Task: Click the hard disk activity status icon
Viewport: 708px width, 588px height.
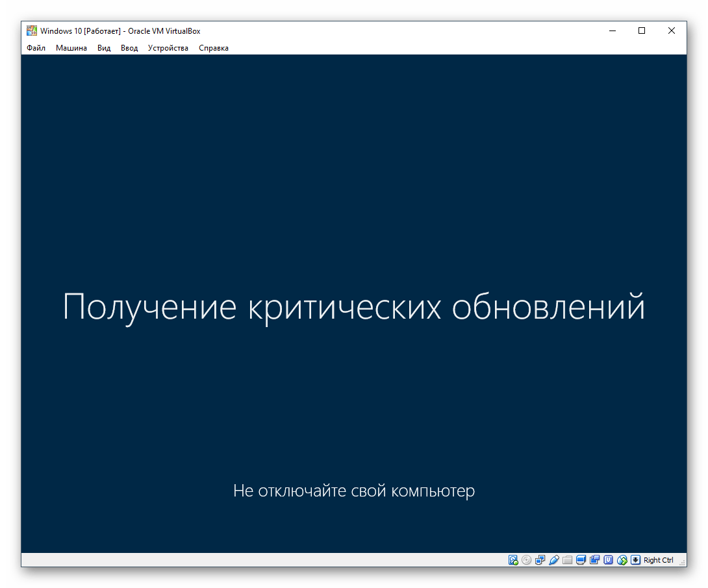Action: (x=513, y=560)
